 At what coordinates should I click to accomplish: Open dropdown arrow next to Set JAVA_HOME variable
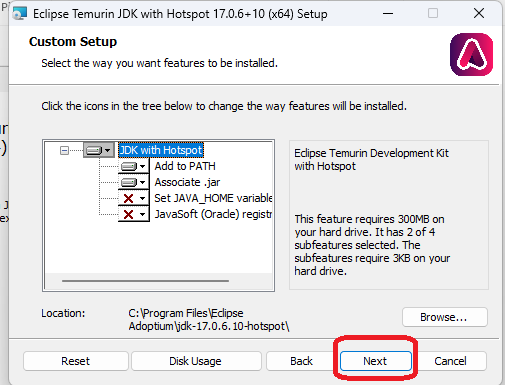143,198
